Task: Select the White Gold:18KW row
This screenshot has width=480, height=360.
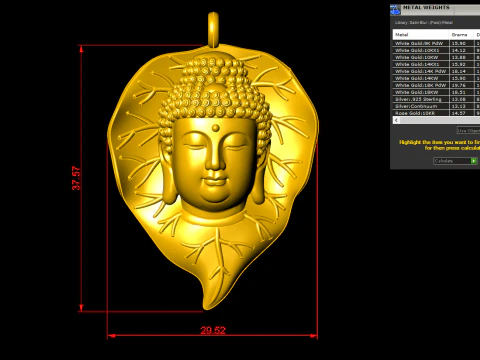Action: 436,92
